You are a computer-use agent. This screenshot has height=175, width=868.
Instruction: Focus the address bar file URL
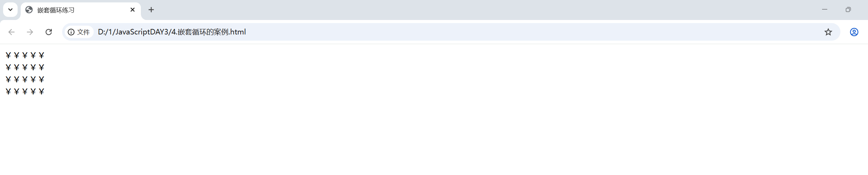click(172, 32)
